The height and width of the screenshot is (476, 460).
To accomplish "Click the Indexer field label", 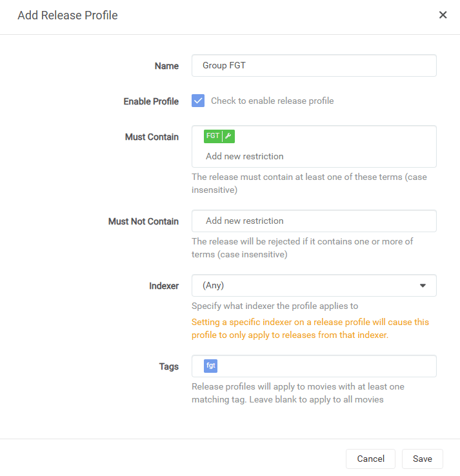I will (x=164, y=286).
